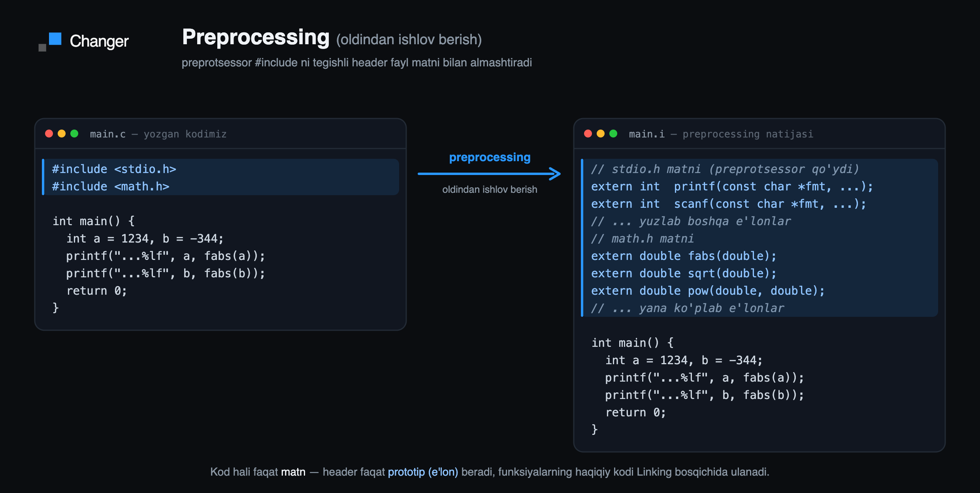Image resolution: width=980 pixels, height=493 pixels.
Task: Click the fabs(b) printf line in main.i
Action: [x=705, y=395]
